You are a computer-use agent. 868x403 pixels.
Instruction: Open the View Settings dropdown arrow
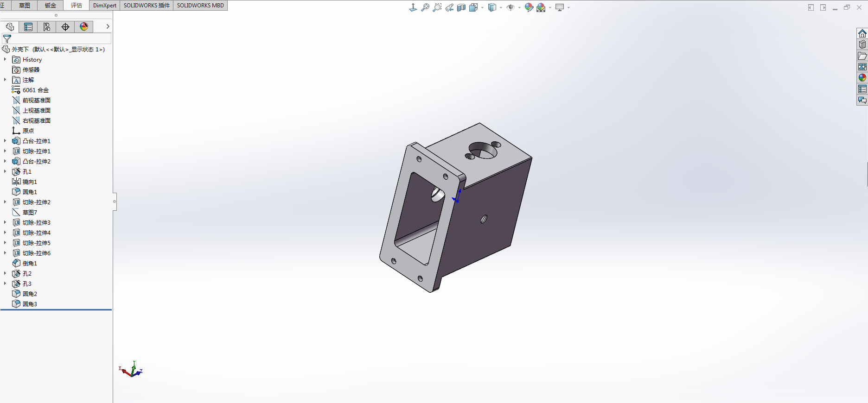tap(568, 7)
